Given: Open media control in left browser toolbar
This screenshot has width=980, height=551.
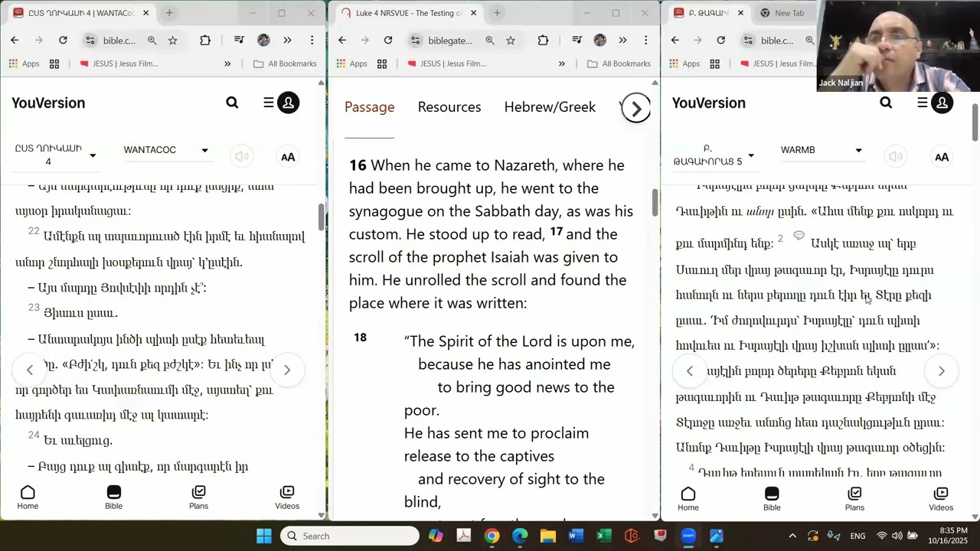Looking at the screenshot, I should (240, 41).
